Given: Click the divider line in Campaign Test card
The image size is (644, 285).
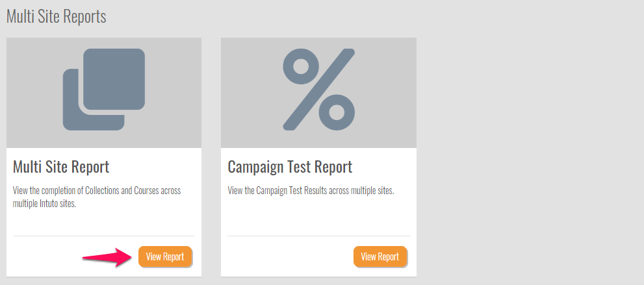Looking at the screenshot, I should [x=318, y=236].
